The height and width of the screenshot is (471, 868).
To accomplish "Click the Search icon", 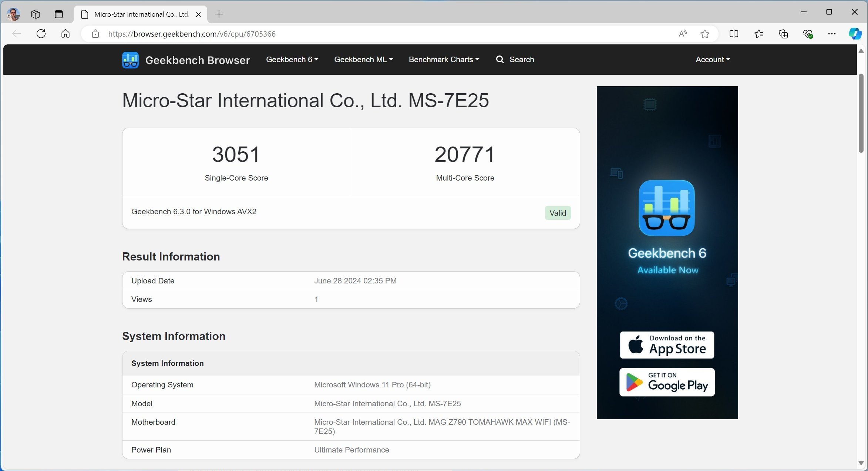I will (x=500, y=59).
